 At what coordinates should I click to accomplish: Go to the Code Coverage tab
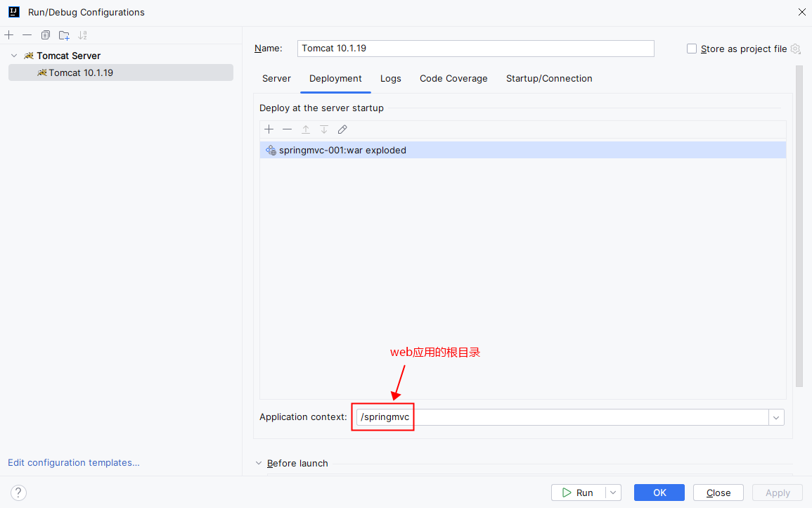click(453, 78)
